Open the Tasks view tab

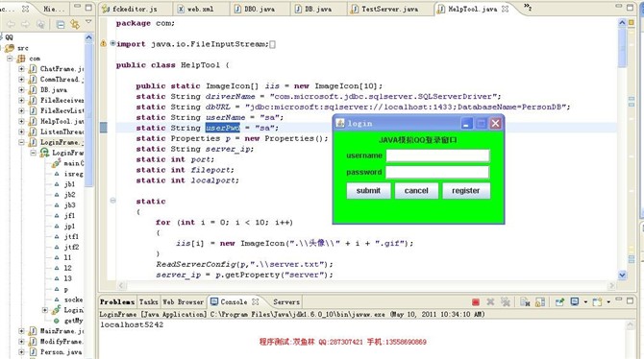click(x=148, y=301)
